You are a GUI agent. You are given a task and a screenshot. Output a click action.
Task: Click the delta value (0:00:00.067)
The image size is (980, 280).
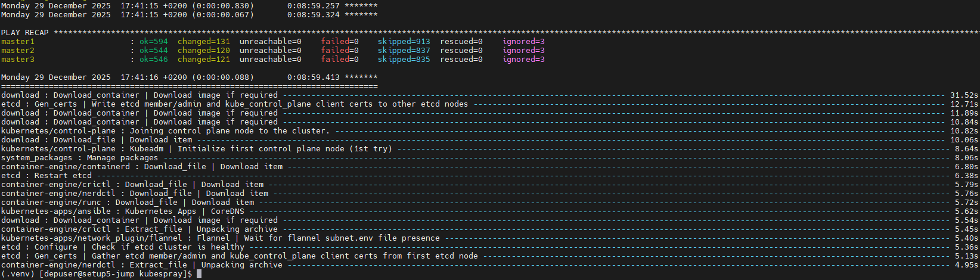[x=223, y=15]
